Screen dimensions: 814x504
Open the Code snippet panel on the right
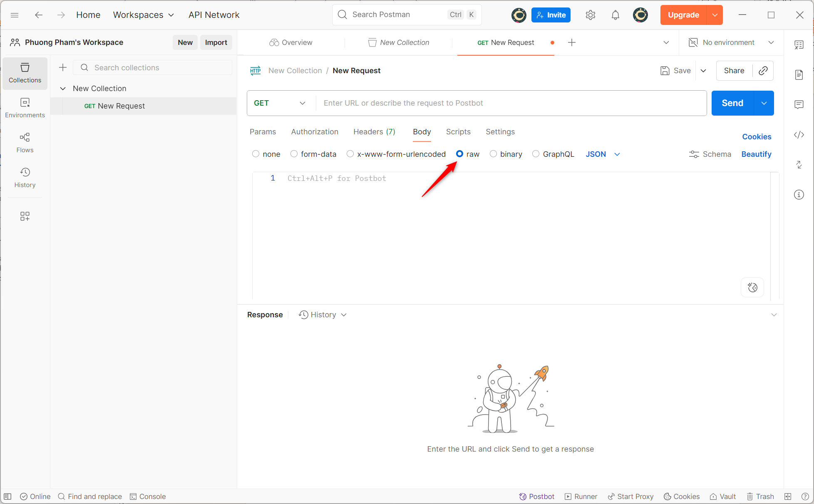[x=799, y=135]
